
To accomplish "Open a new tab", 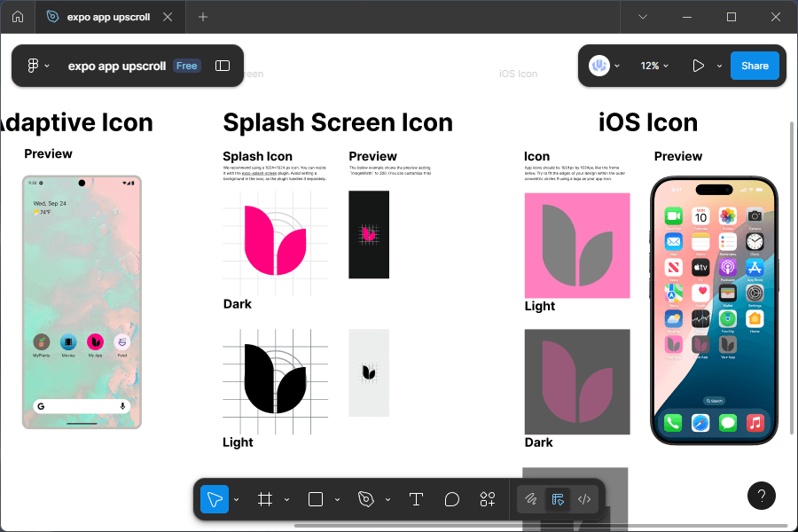I will (x=202, y=16).
